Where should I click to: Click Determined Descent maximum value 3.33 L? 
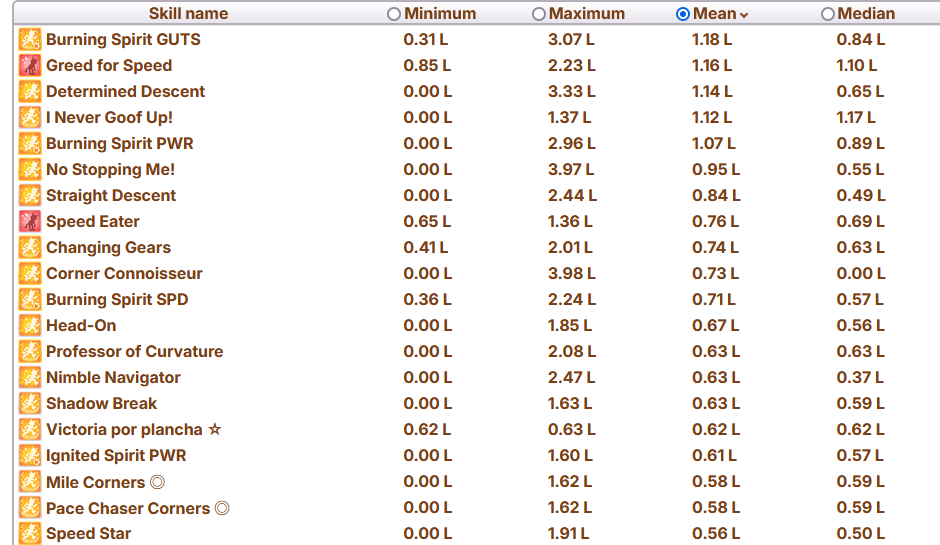(571, 91)
